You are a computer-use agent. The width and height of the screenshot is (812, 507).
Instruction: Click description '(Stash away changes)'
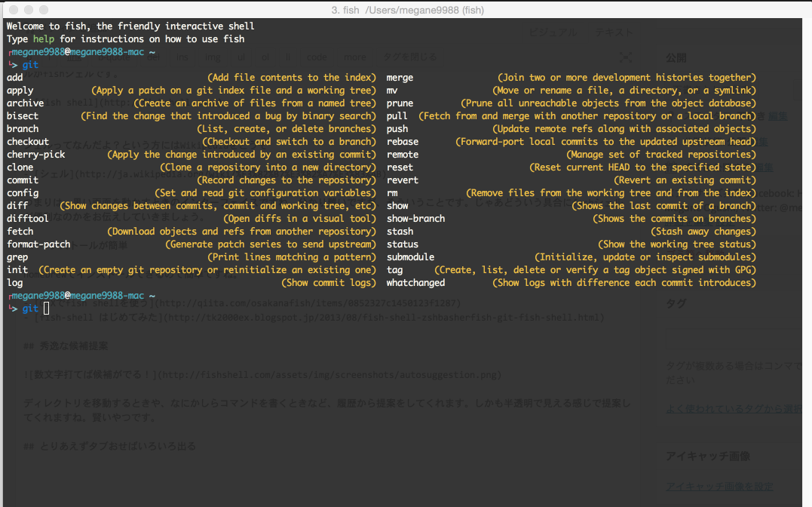(x=703, y=232)
